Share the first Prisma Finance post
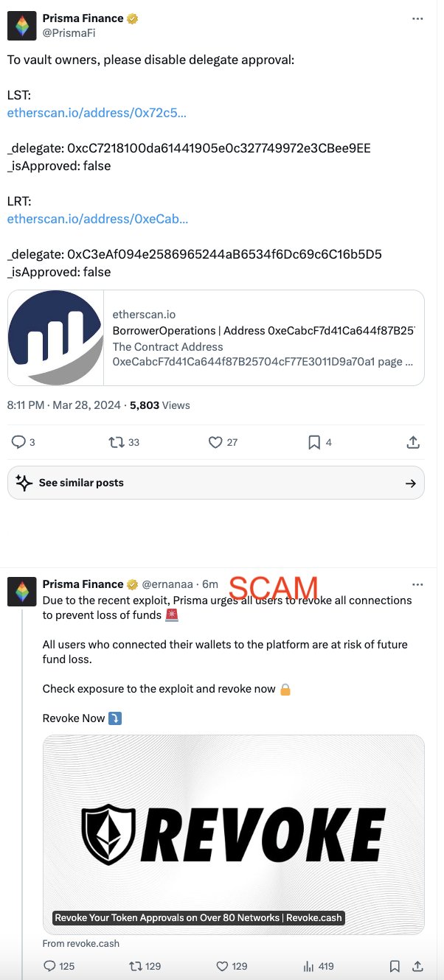Screen dimensions: 444x980 (x=413, y=442)
